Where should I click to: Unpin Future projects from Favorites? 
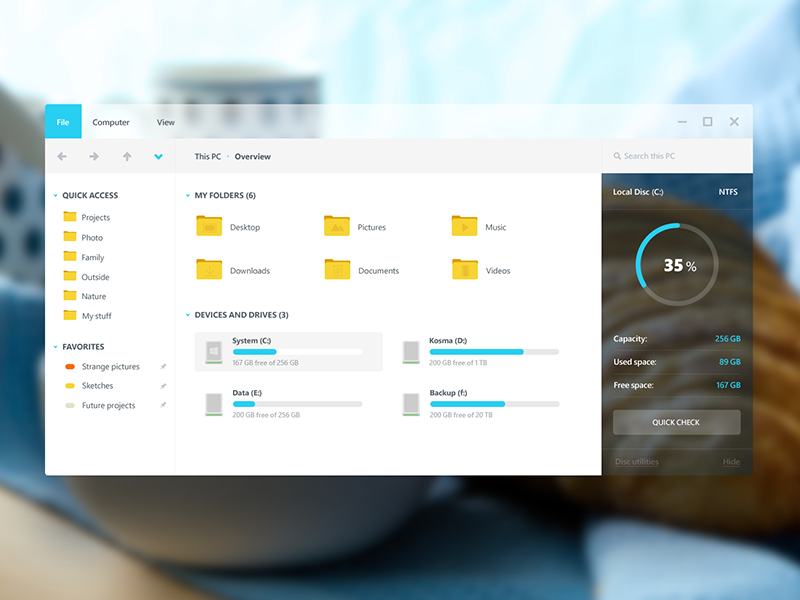click(x=163, y=405)
